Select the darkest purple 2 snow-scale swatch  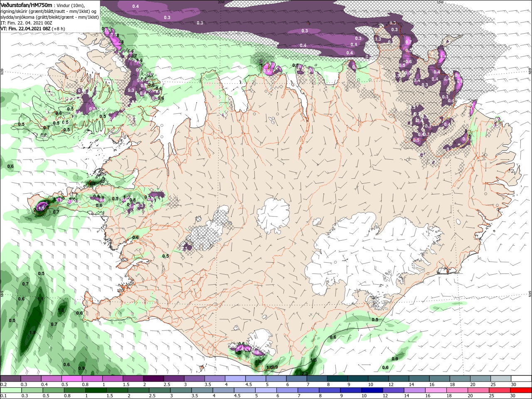click(x=153, y=379)
